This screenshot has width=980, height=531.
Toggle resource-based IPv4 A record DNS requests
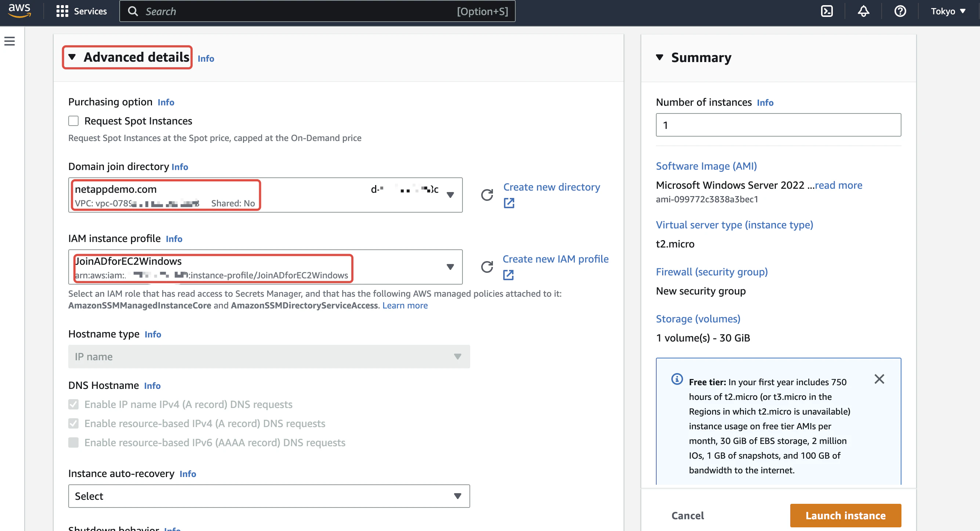coord(73,423)
